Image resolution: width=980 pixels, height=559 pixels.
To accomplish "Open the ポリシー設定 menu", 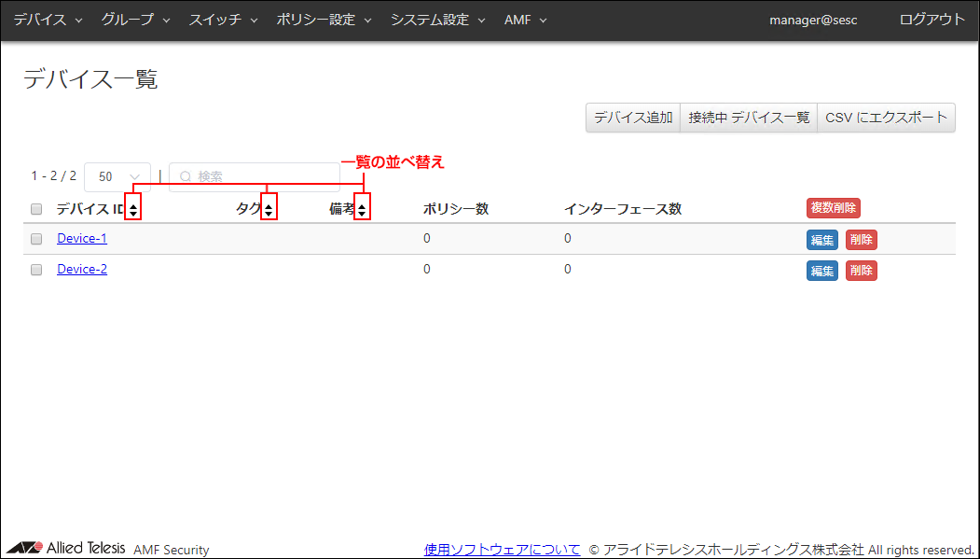I will tap(324, 20).
